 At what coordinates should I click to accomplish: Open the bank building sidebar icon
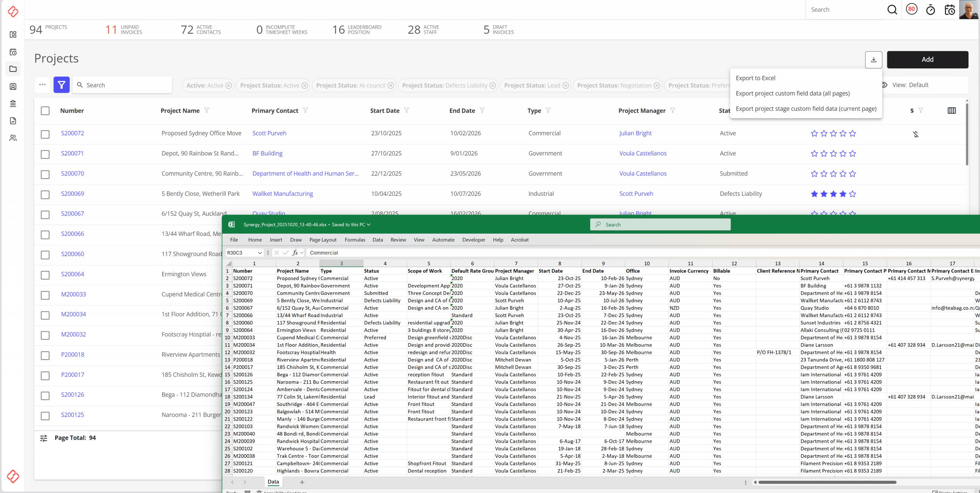click(x=13, y=103)
